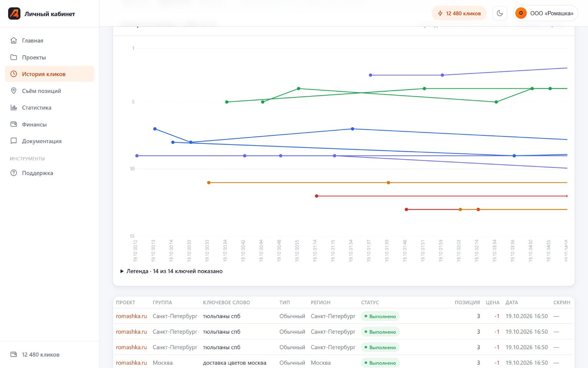
Task: Click the red data point at 19.10 01:14
Action: pyautogui.click(x=316, y=196)
